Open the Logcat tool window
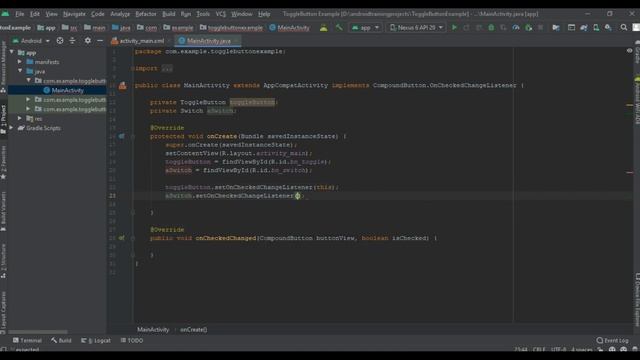Image resolution: width=640 pixels, height=360 pixels. point(96,340)
